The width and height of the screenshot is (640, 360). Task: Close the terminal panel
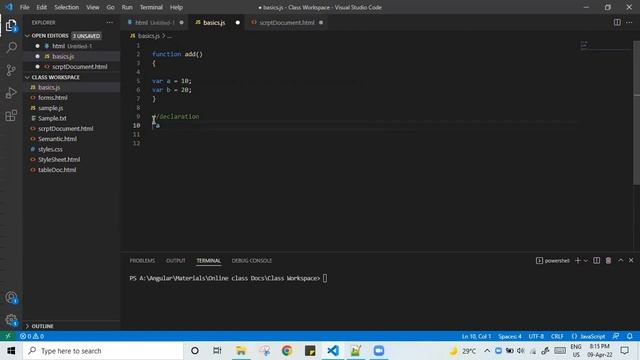631,260
